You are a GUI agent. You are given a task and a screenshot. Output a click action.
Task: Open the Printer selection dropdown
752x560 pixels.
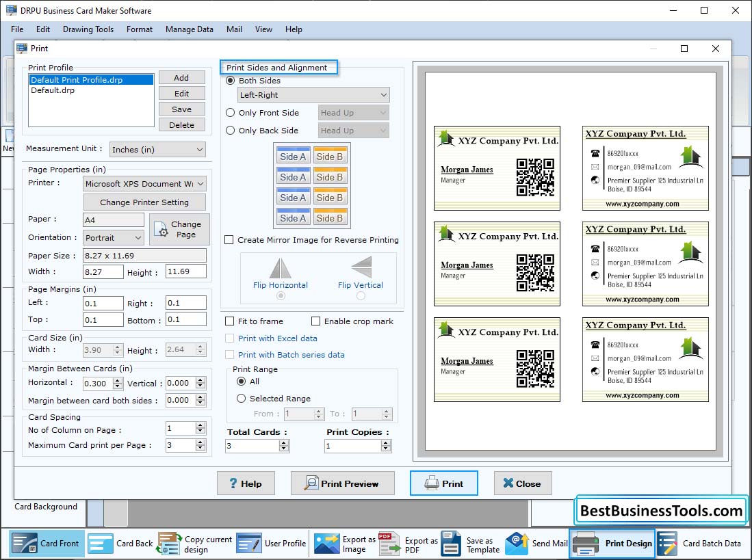[144, 184]
